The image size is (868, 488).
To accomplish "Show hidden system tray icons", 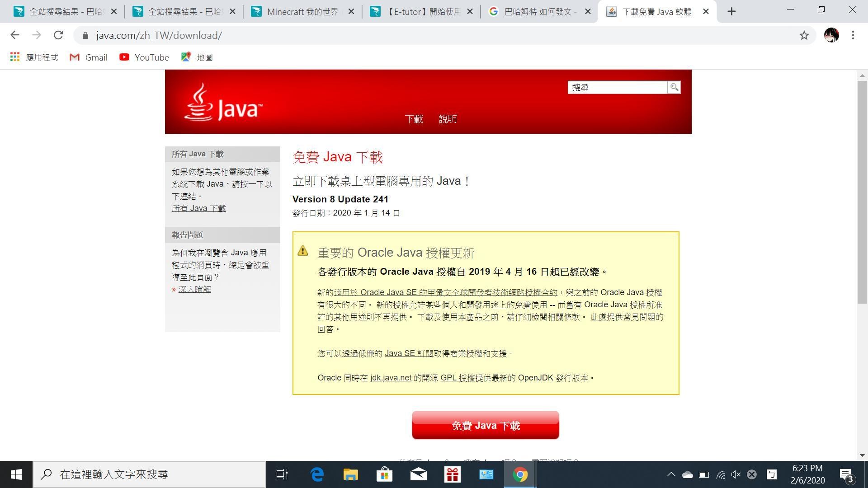I will tap(671, 474).
